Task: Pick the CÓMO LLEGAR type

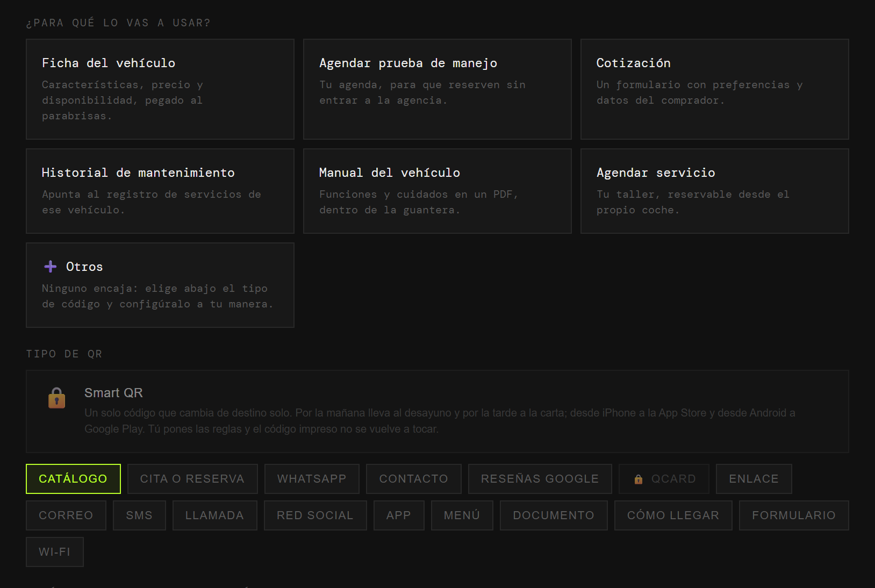Action: 673,515
